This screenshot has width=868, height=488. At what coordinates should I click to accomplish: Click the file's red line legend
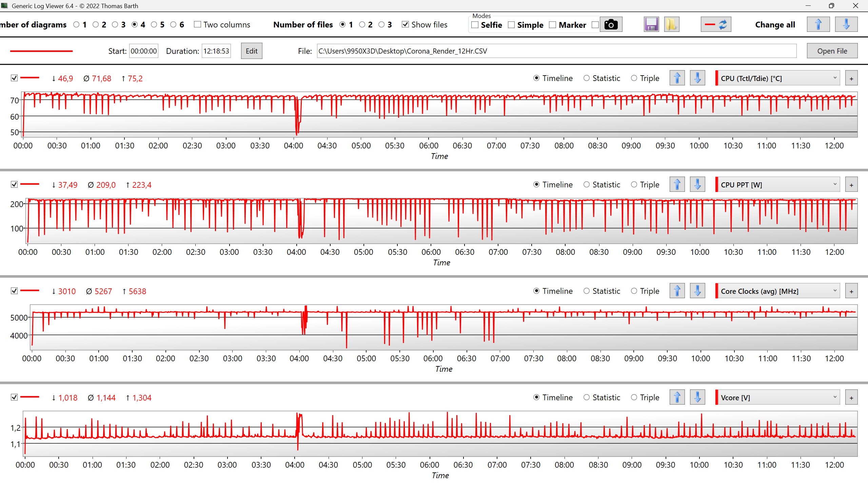click(x=41, y=51)
